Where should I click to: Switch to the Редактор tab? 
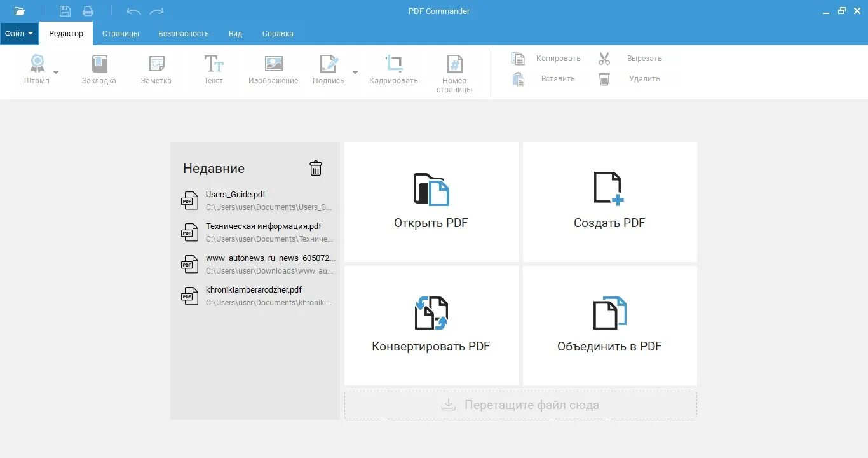pyautogui.click(x=66, y=34)
